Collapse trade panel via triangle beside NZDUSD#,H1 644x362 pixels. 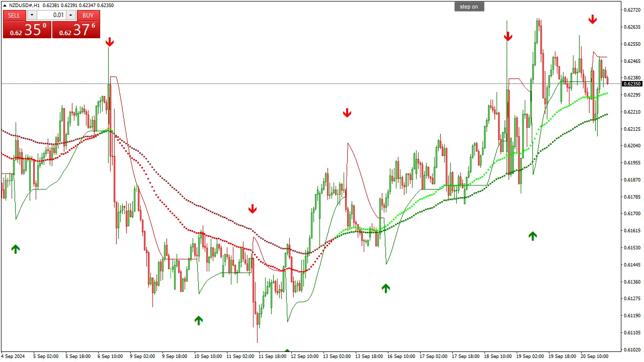pyautogui.click(x=4, y=5)
